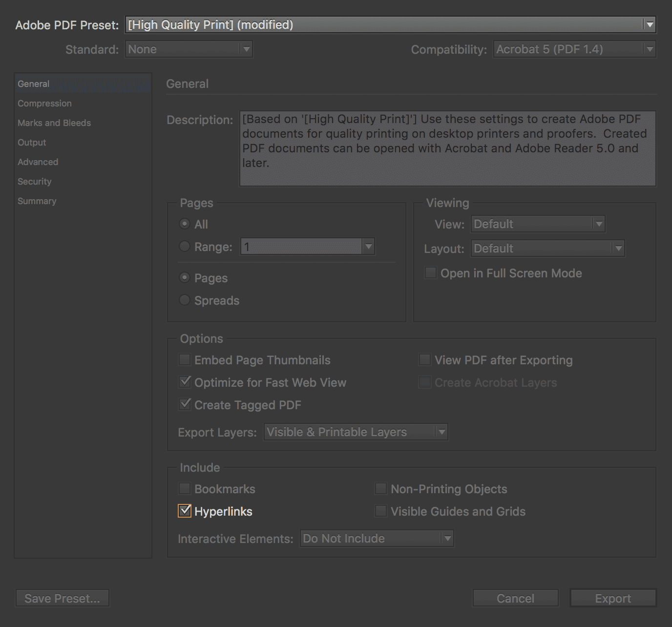Enable Embed Page Thumbnails checkbox
This screenshot has height=627, width=672.
click(185, 360)
